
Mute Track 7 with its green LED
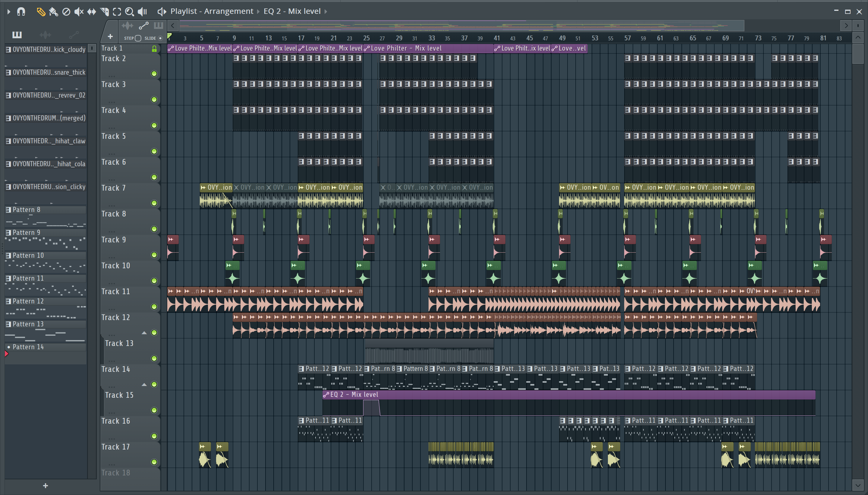pyautogui.click(x=154, y=203)
